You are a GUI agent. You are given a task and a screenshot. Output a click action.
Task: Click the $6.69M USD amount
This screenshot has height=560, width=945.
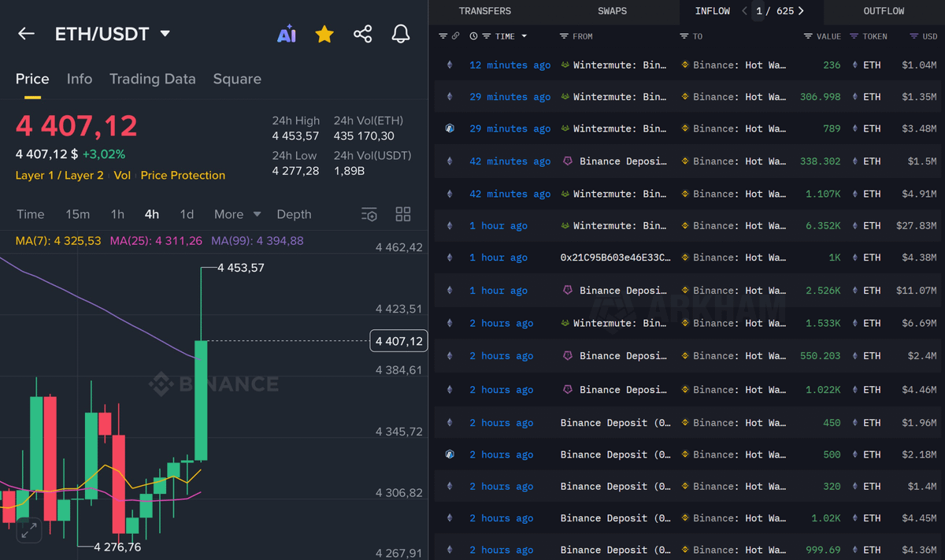click(919, 324)
